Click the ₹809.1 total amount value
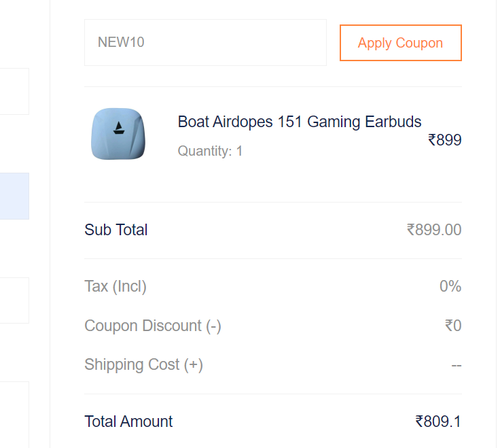The image size is (500, 448). pyautogui.click(x=438, y=421)
